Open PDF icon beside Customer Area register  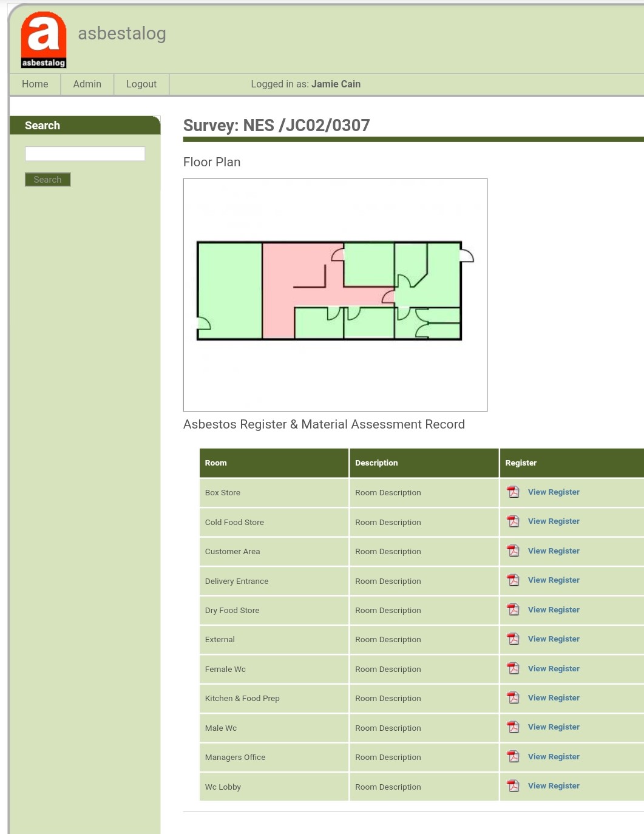514,551
